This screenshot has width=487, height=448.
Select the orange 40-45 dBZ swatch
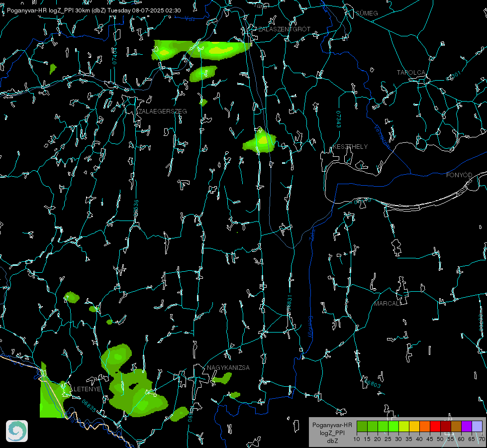coord(425,426)
